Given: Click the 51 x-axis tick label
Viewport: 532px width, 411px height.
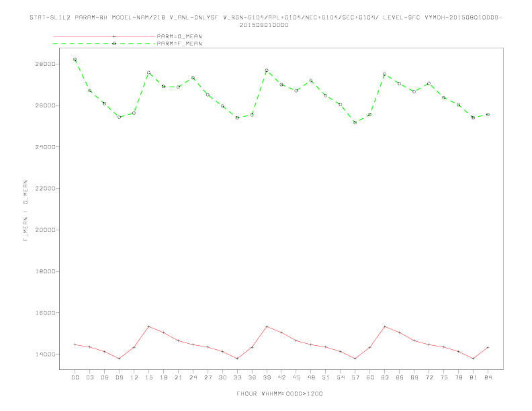Looking at the screenshot, I should coord(326,377).
